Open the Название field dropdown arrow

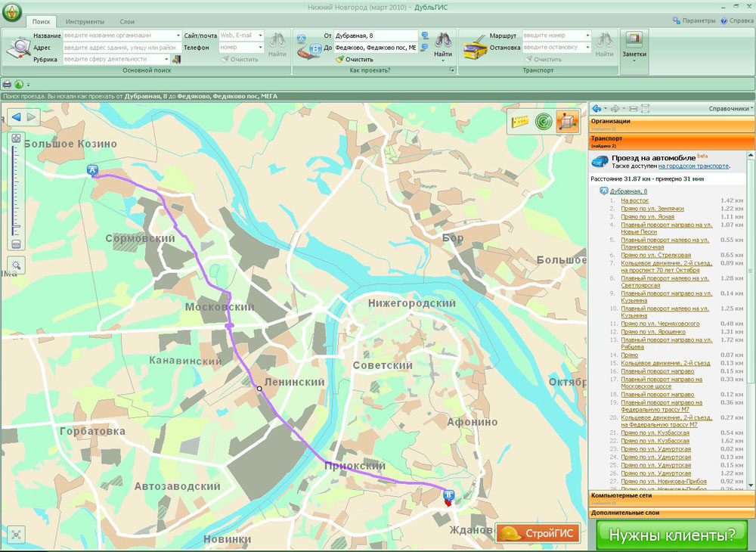[178, 36]
